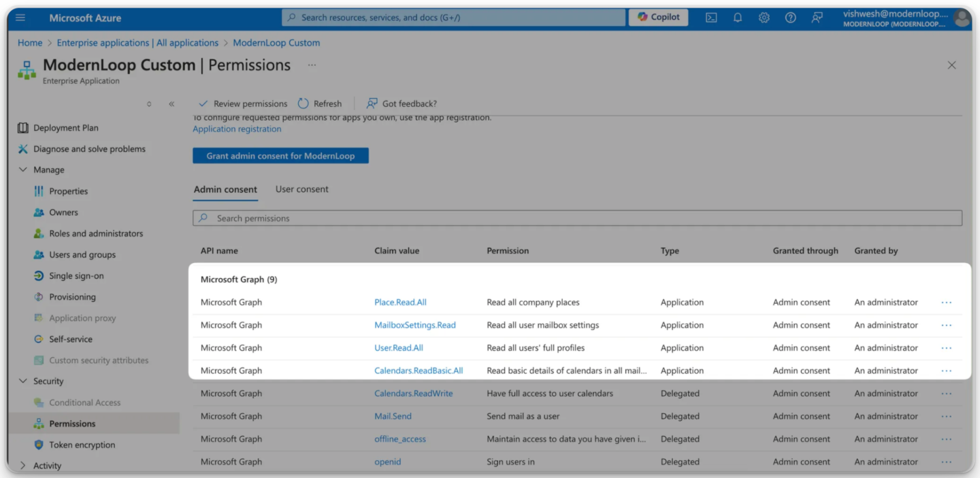The image size is (980, 478).
Task: Switch to the User consent tab
Action: coord(302,189)
